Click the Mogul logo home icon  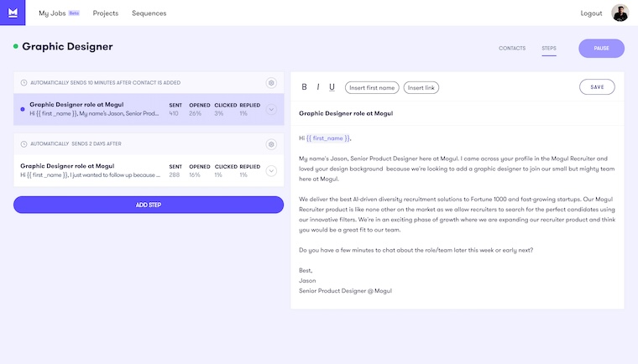point(13,13)
